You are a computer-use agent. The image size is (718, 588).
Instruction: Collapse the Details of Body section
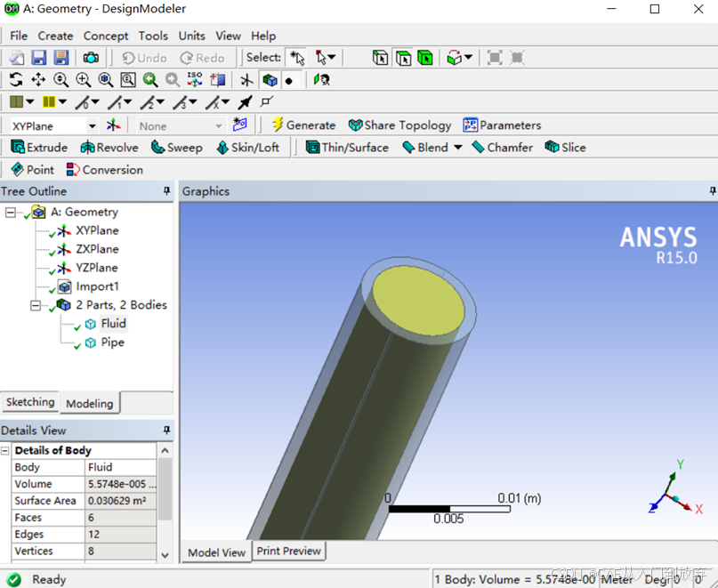pos(5,451)
